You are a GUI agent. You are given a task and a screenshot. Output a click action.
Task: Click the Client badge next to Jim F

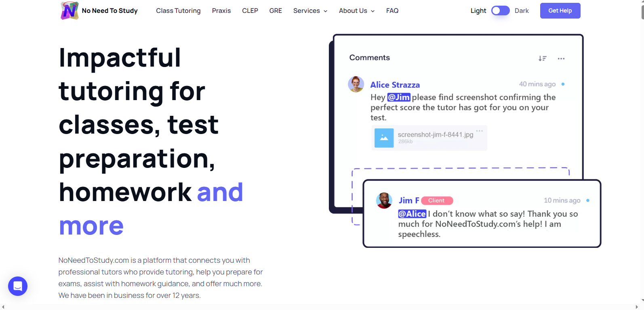(437, 201)
